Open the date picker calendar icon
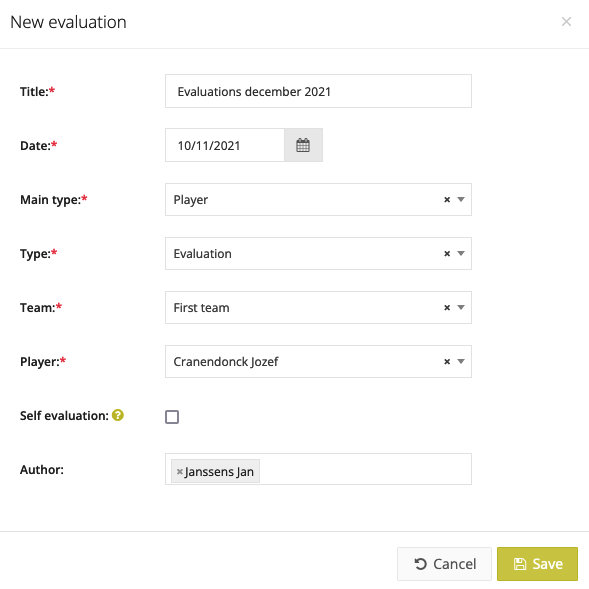 pyautogui.click(x=303, y=145)
